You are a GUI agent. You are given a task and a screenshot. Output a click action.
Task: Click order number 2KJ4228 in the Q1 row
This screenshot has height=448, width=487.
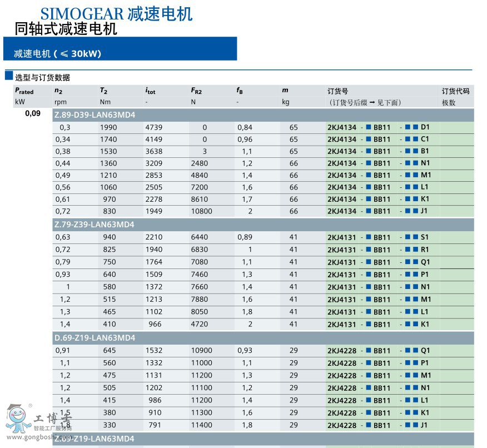342,351
